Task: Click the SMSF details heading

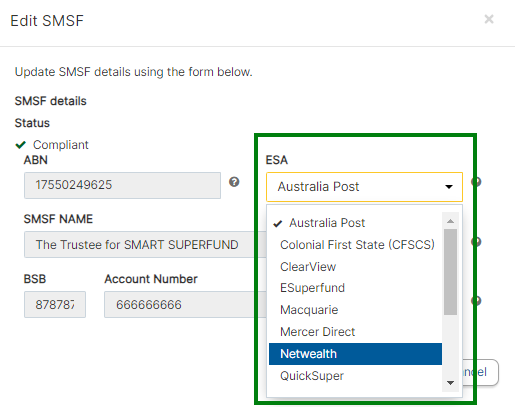Action: (x=51, y=101)
